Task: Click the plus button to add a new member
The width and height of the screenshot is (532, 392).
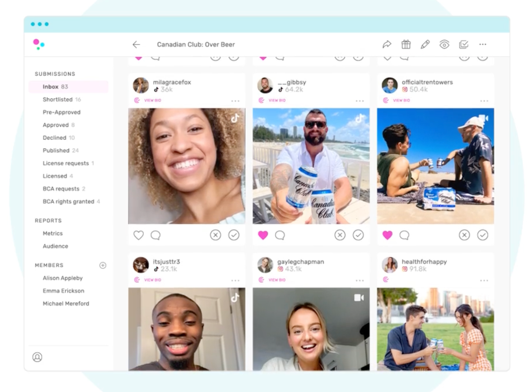Action: click(x=103, y=265)
